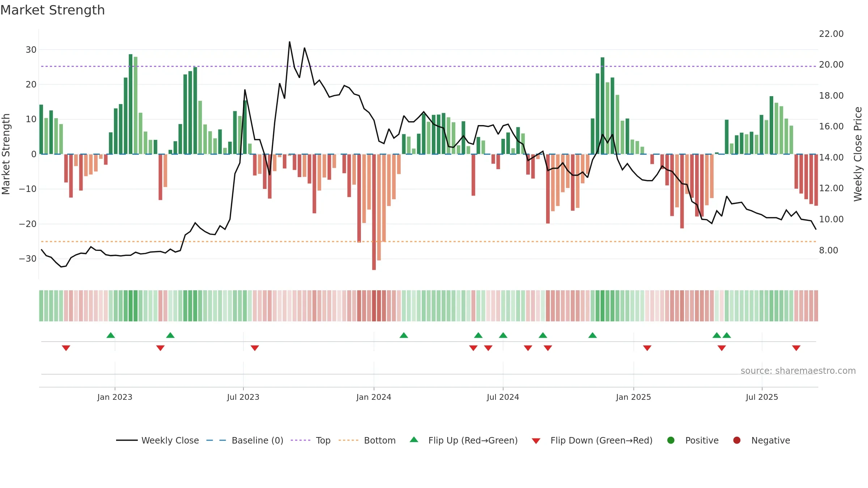Click the flip-down marker just after Jan 2025
868x488 pixels.
647,348
